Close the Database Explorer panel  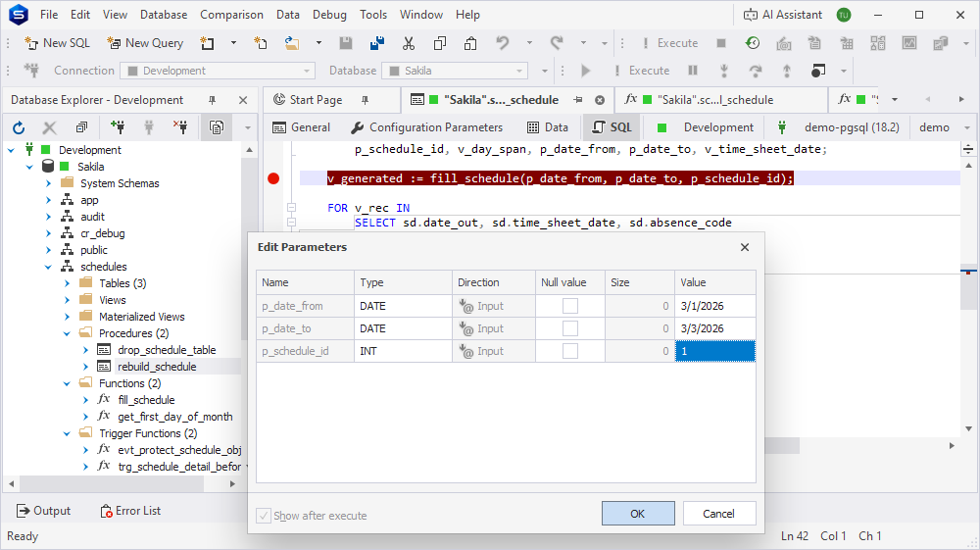(x=243, y=100)
